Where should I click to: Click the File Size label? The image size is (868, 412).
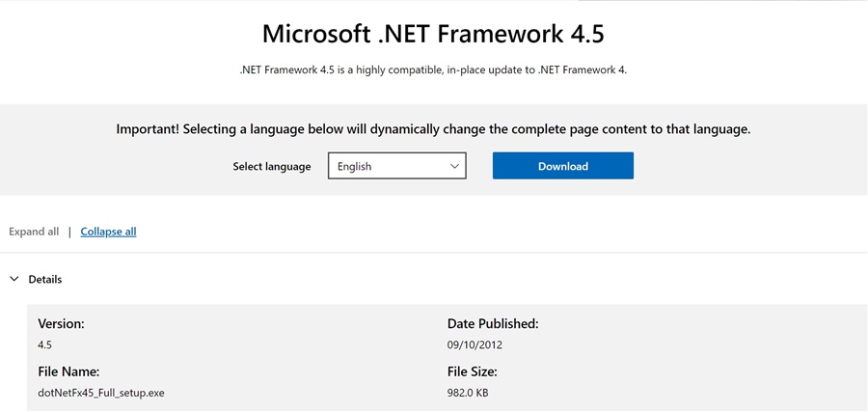pos(472,371)
